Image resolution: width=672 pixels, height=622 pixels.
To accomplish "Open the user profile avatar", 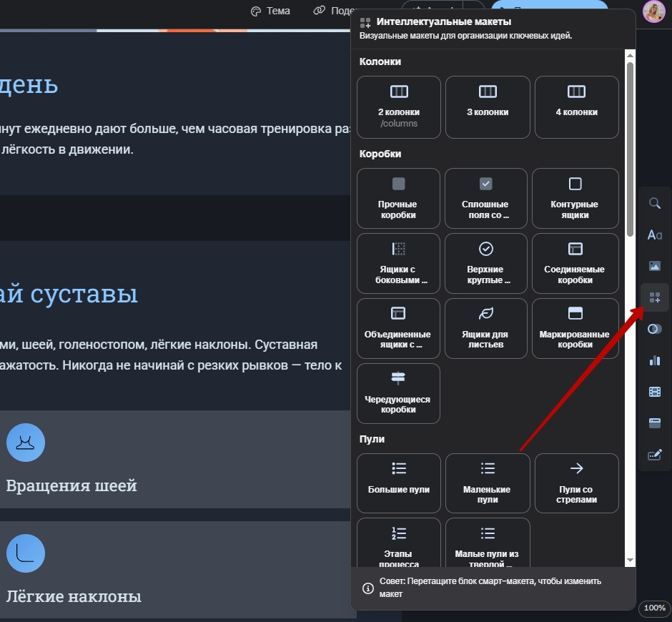I will pyautogui.click(x=653, y=11).
